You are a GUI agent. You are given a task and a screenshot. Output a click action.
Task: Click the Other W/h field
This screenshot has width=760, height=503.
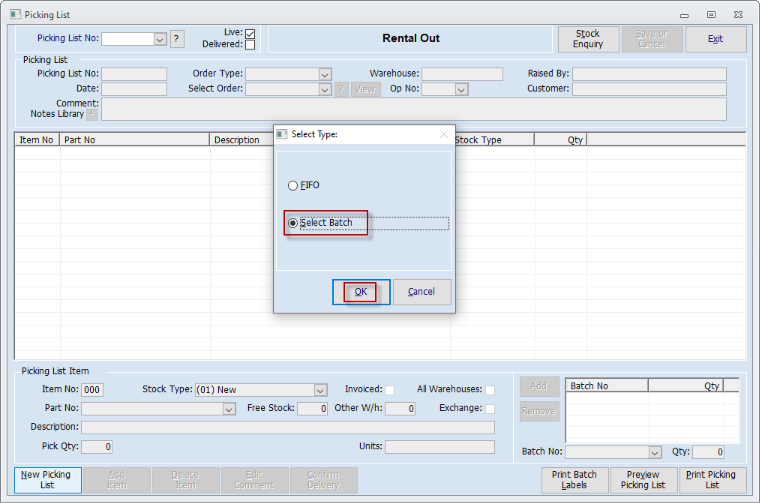click(400, 409)
